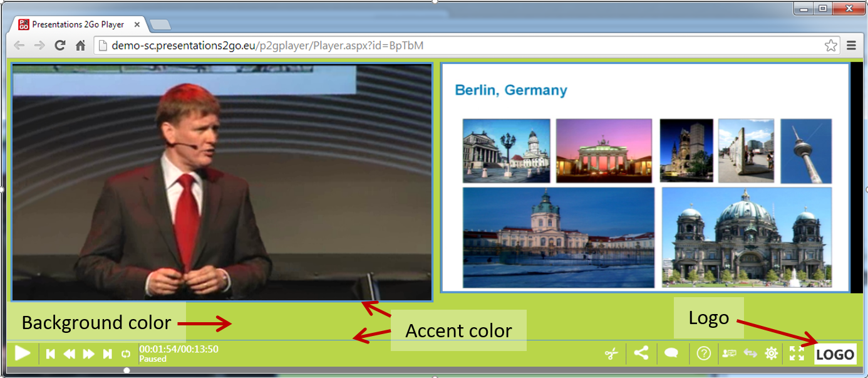Maximize the browser window
This screenshot has width=868, height=378.
click(x=822, y=8)
